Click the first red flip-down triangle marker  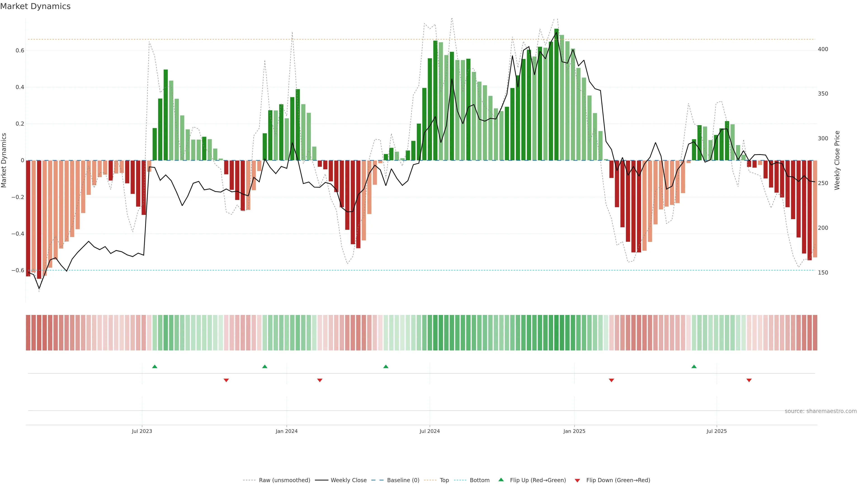pyautogui.click(x=226, y=380)
